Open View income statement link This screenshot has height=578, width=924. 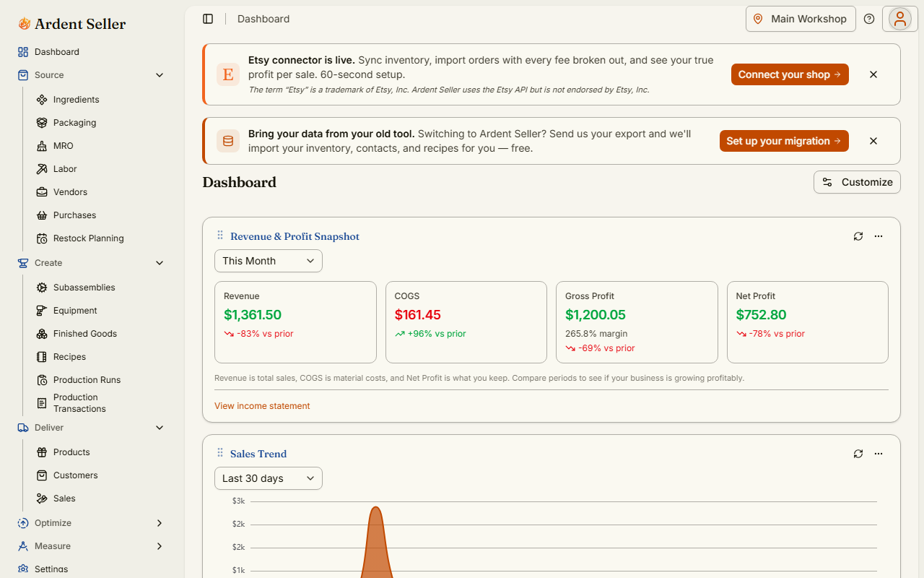pyautogui.click(x=262, y=406)
